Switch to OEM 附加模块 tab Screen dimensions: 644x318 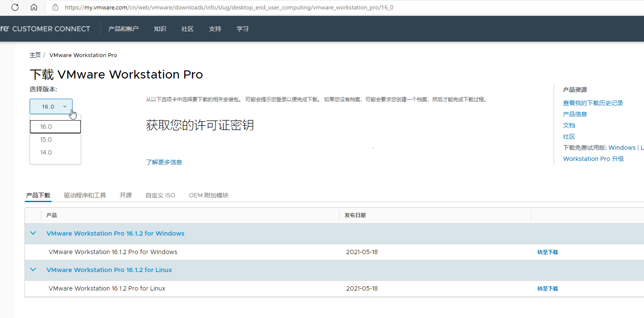pos(209,195)
